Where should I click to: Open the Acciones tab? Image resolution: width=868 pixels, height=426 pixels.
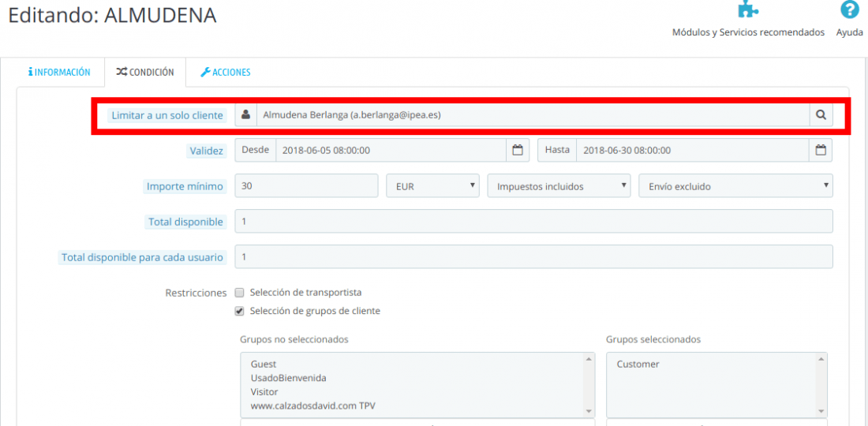click(x=226, y=72)
